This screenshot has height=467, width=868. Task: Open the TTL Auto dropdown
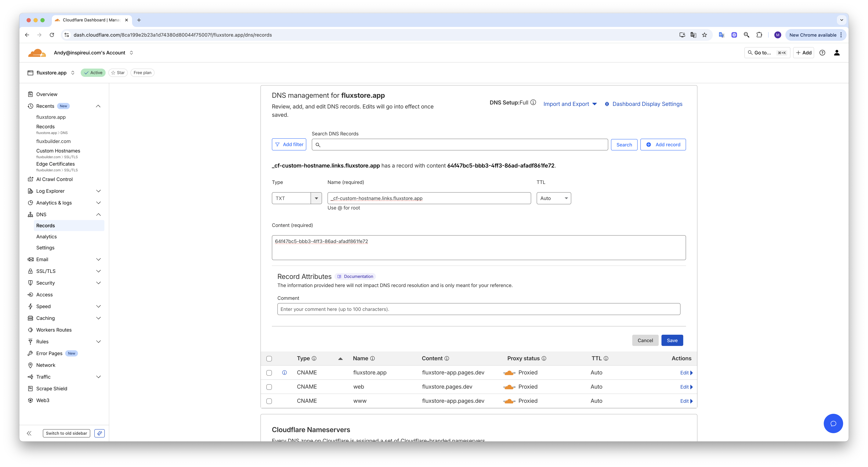pyautogui.click(x=554, y=198)
